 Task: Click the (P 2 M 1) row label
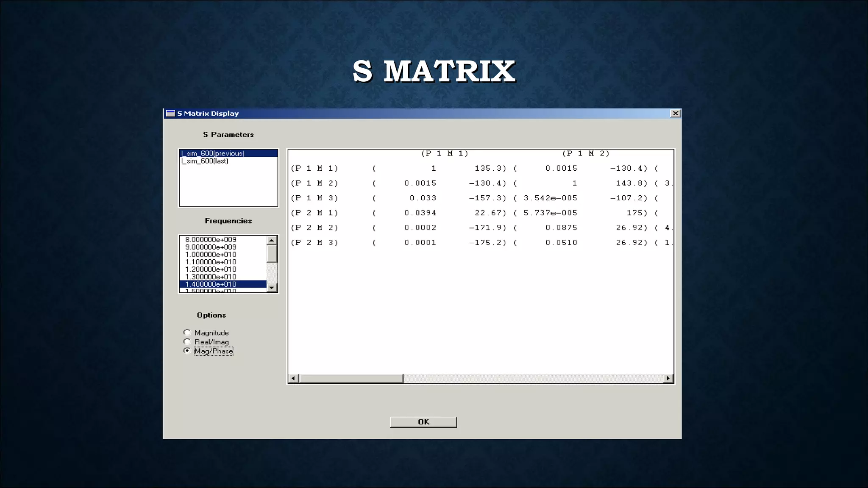pos(314,213)
